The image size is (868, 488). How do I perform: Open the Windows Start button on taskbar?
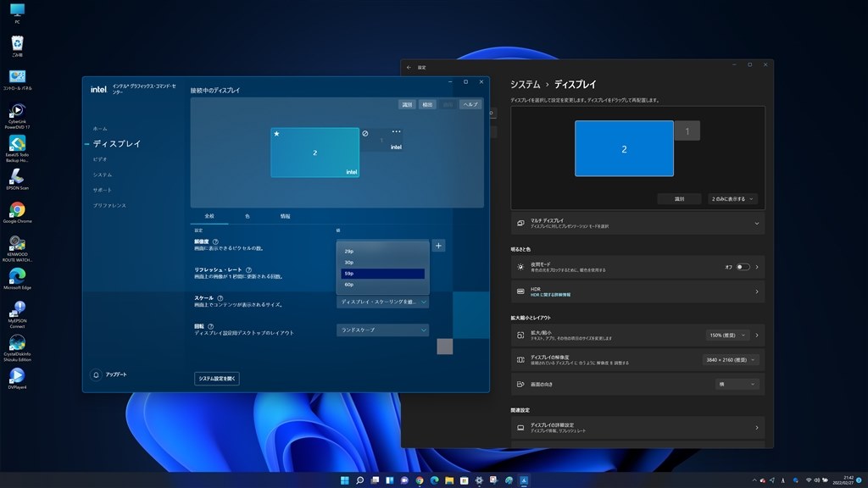click(345, 480)
